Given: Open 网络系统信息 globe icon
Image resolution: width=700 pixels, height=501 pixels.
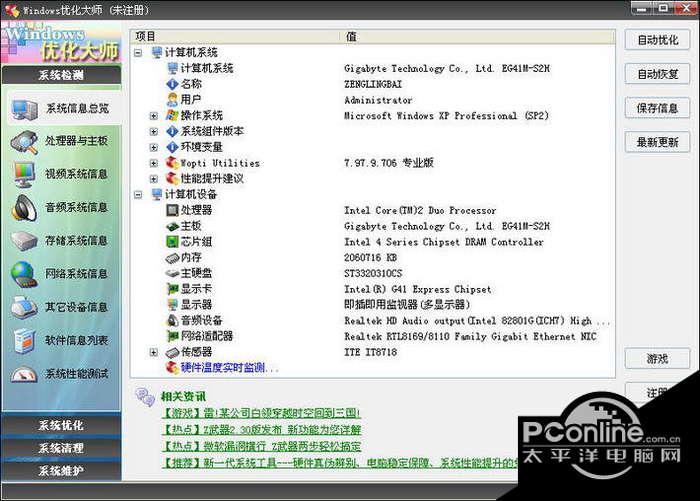Looking at the screenshot, I should point(24,274).
